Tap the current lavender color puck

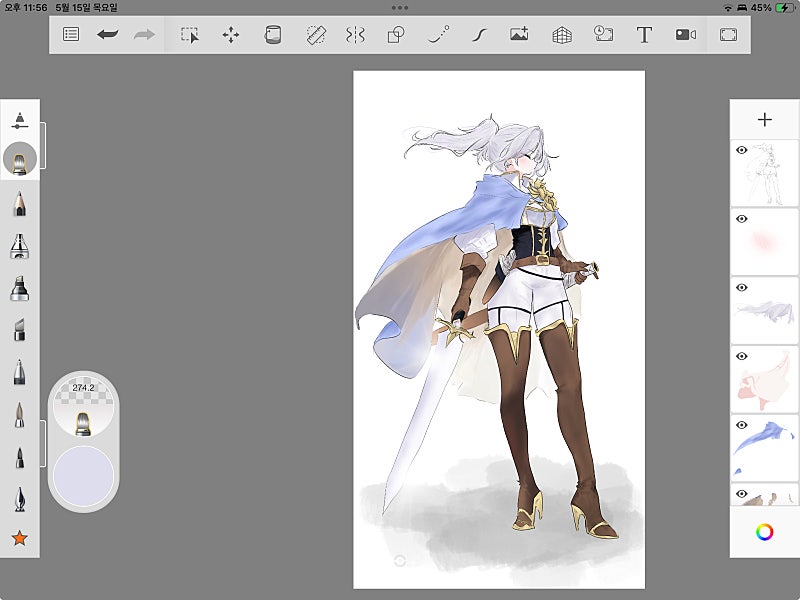point(83,474)
